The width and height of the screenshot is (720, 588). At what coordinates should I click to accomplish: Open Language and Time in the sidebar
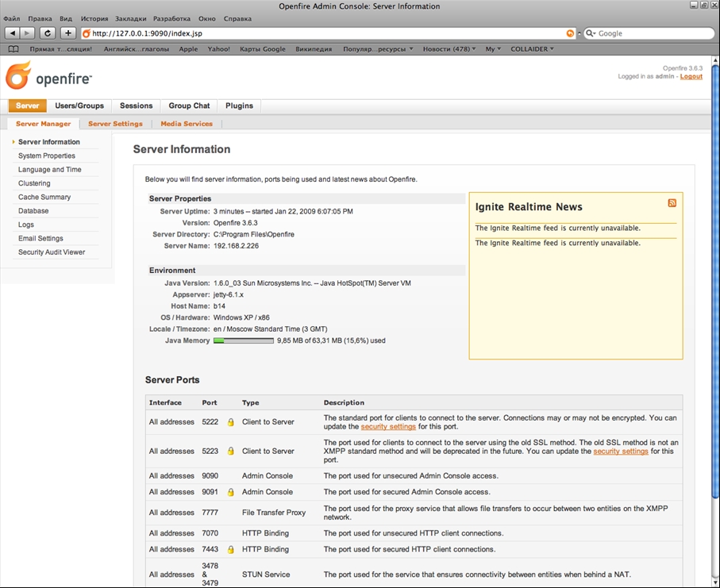(x=49, y=169)
